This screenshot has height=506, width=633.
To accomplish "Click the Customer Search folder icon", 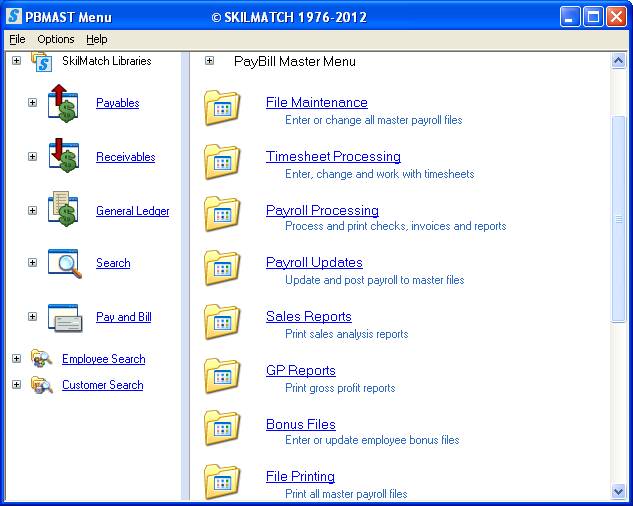I will [x=42, y=384].
